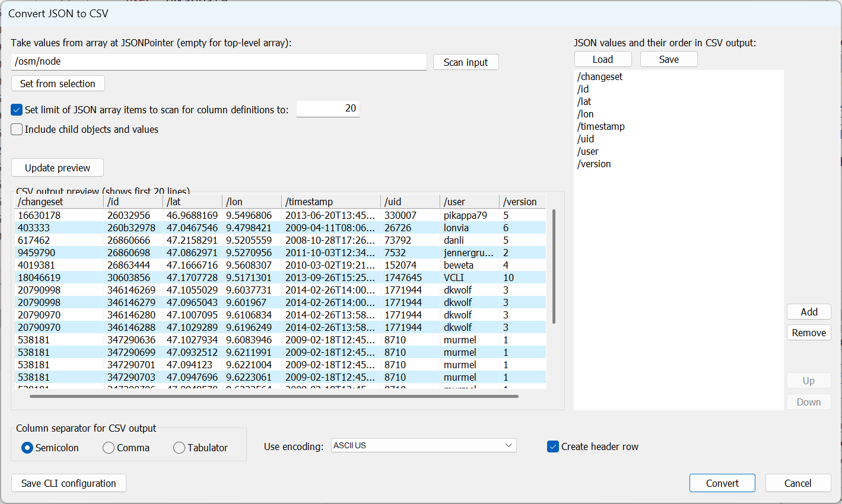The height and width of the screenshot is (504, 842).
Task: Select /id in the values list
Action: 583,89
